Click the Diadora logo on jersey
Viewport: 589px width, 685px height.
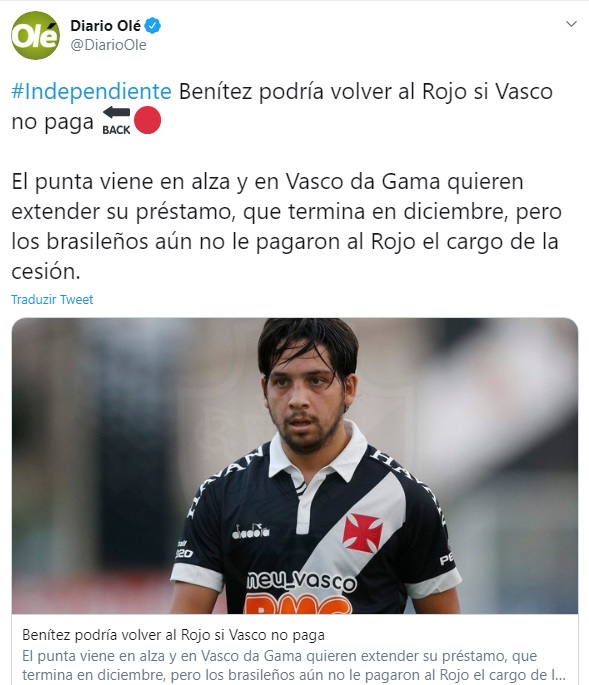[x=251, y=531]
